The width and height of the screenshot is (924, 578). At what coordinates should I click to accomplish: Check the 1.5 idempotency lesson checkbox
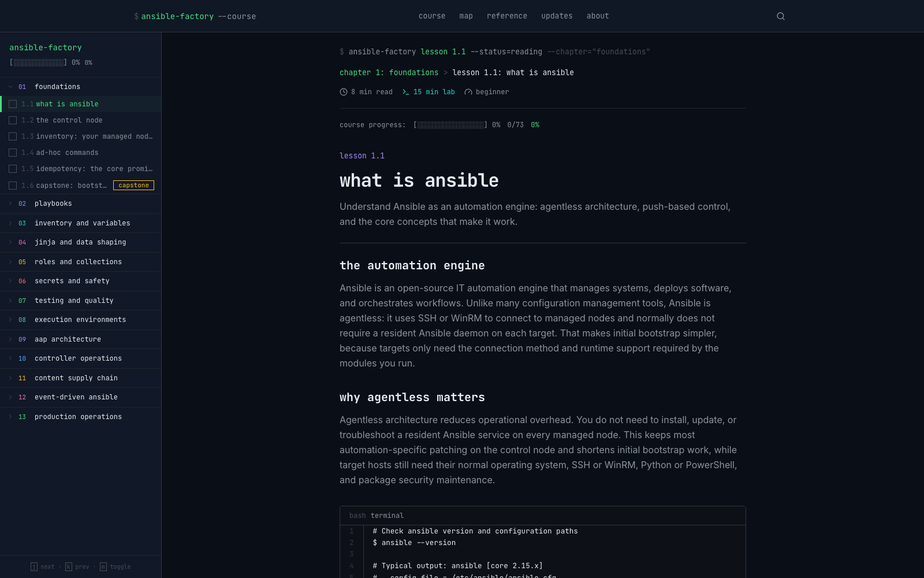[13, 169]
